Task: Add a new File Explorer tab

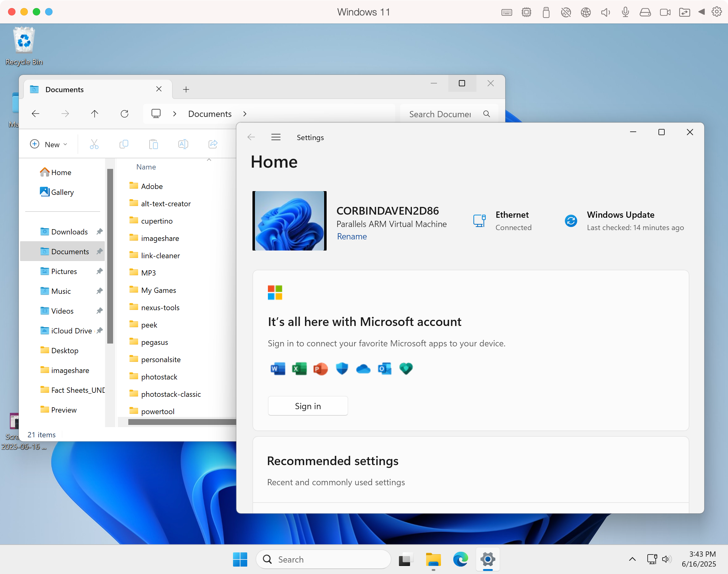Action: coord(186,89)
